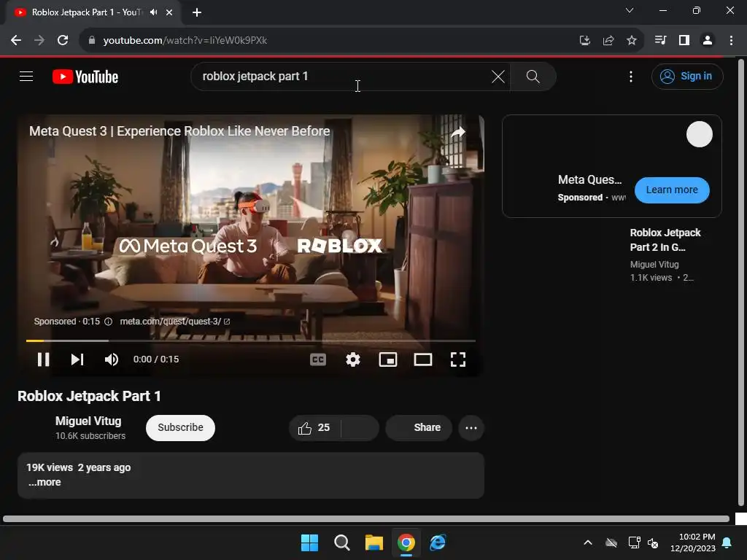This screenshot has height=560, width=747.
Task: Click the vertical page scrollbar
Action: tap(741, 282)
